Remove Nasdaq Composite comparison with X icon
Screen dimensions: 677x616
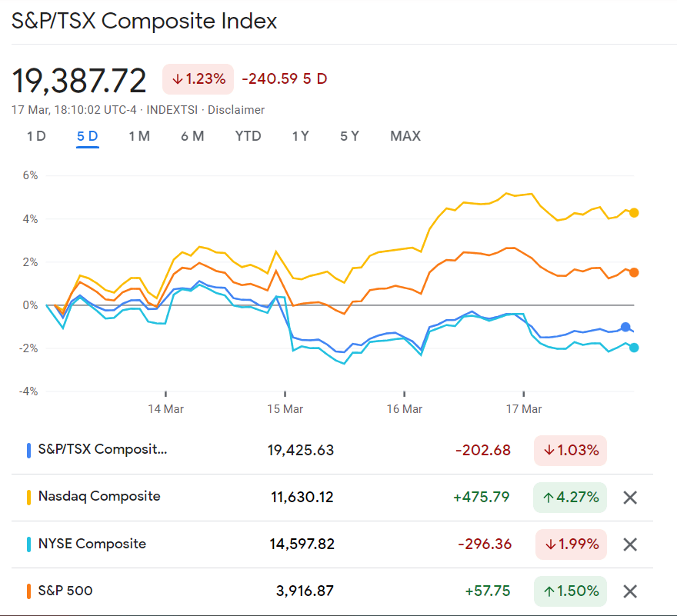pyautogui.click(x=630, y=498)
